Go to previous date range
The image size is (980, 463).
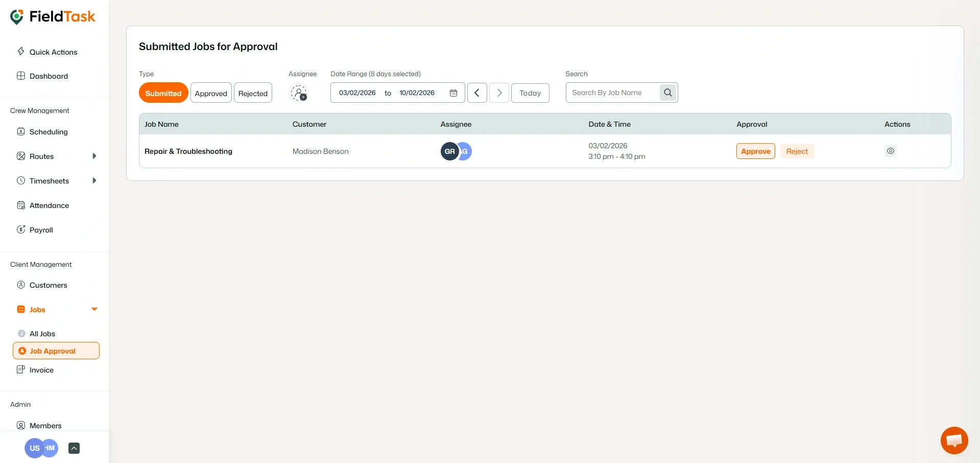click(477, 93)
